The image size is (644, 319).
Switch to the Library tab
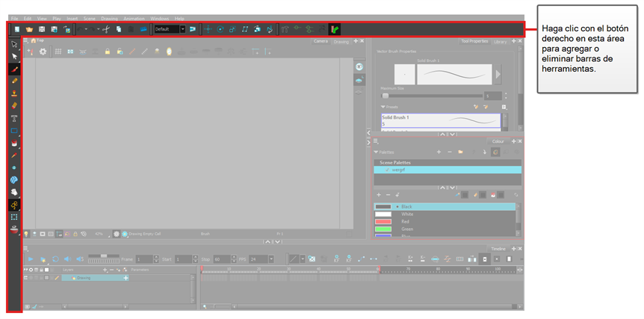[501, 42]
